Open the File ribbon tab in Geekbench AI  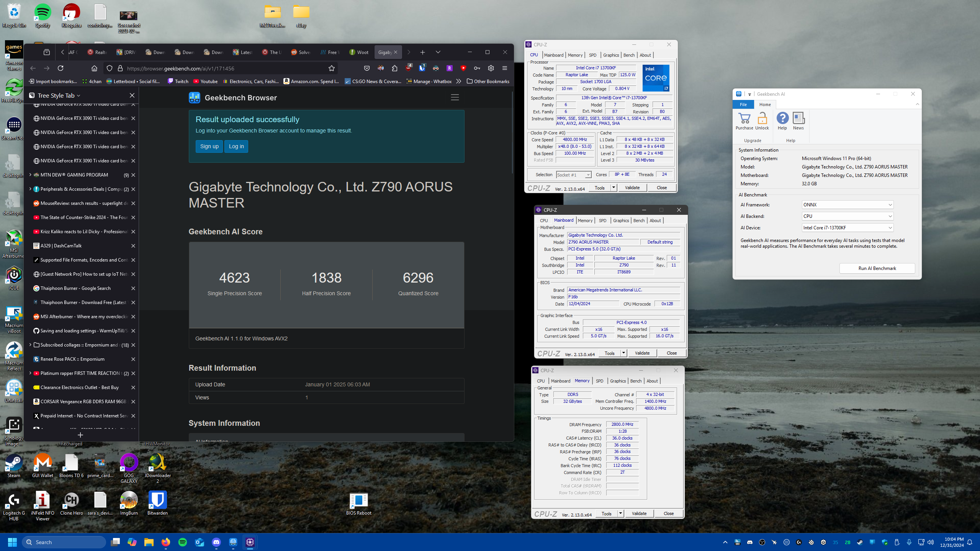coord(743,105)
